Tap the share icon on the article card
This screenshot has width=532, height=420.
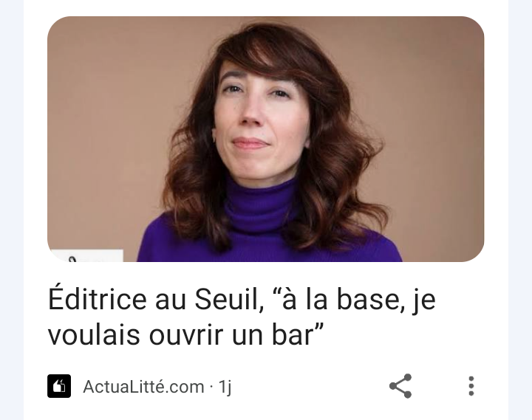point(400,386)
